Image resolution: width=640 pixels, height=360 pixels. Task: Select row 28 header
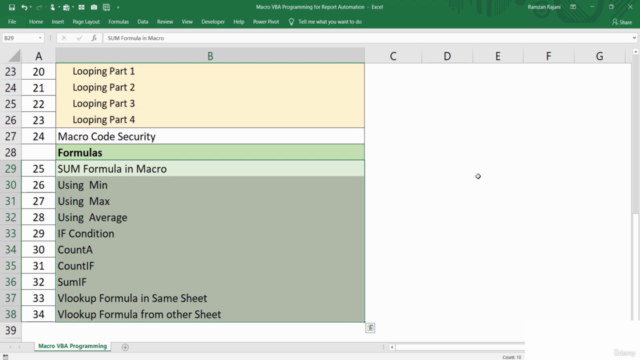click(11, 152)
